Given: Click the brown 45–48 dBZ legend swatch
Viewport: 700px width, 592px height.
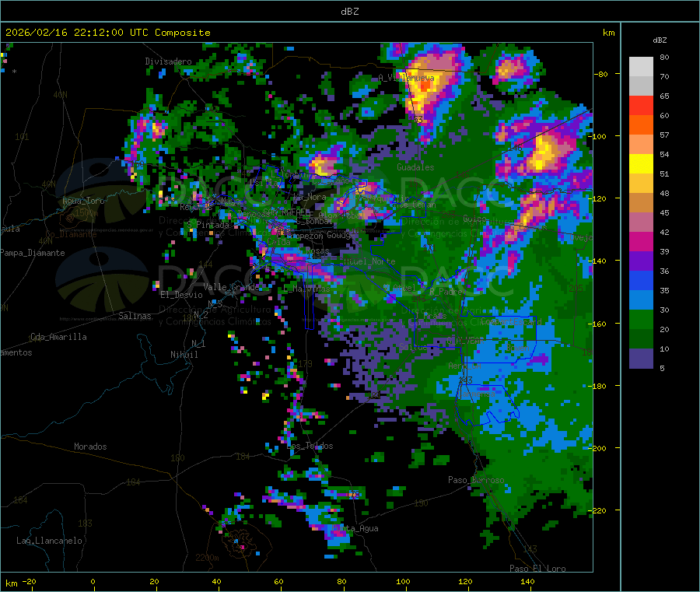Looking at the screenshot, I should tap(641, 203).
